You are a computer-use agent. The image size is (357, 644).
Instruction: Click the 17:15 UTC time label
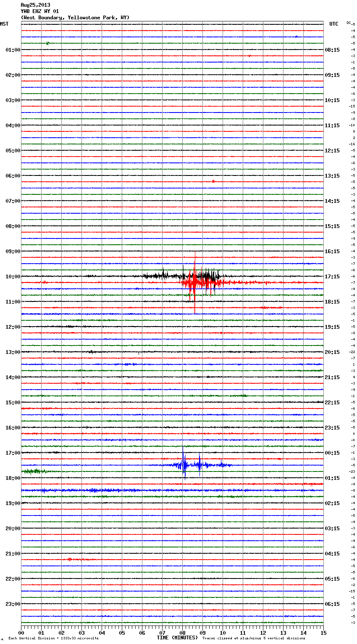coord(332,277)
